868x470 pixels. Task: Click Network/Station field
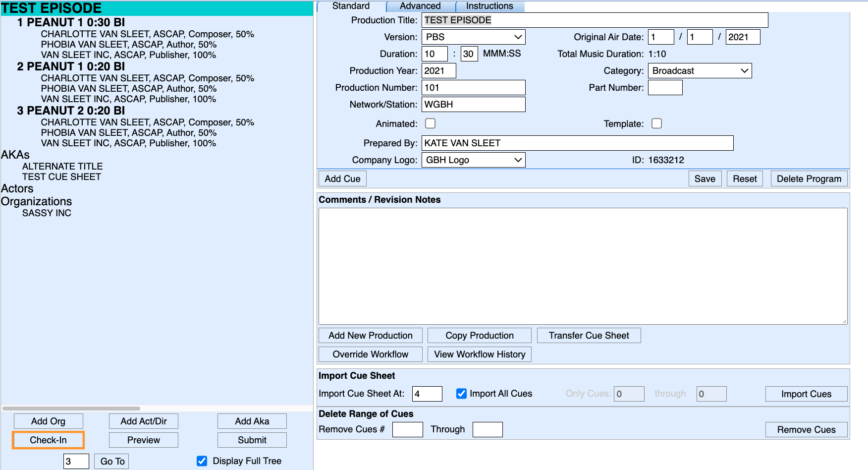473,105
